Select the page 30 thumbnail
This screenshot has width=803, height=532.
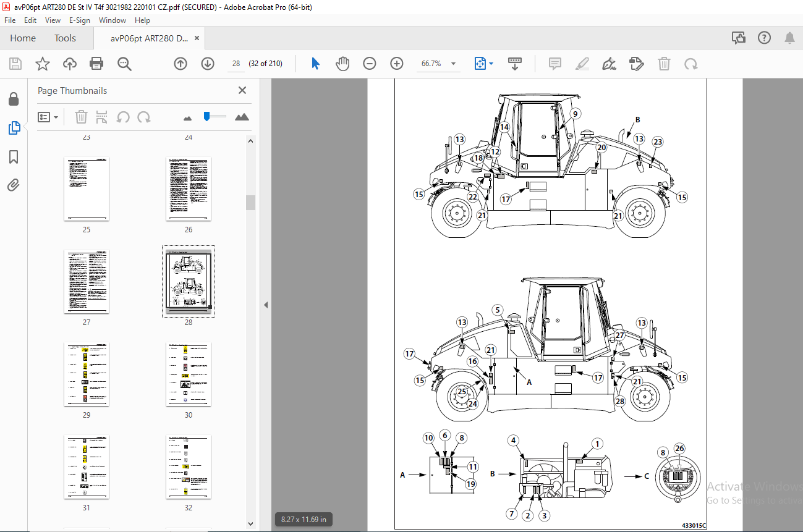189,374
